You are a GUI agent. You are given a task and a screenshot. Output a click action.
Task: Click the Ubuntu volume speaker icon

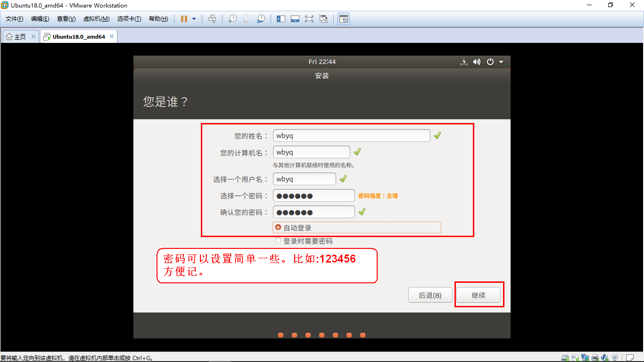tap(477, 62)
